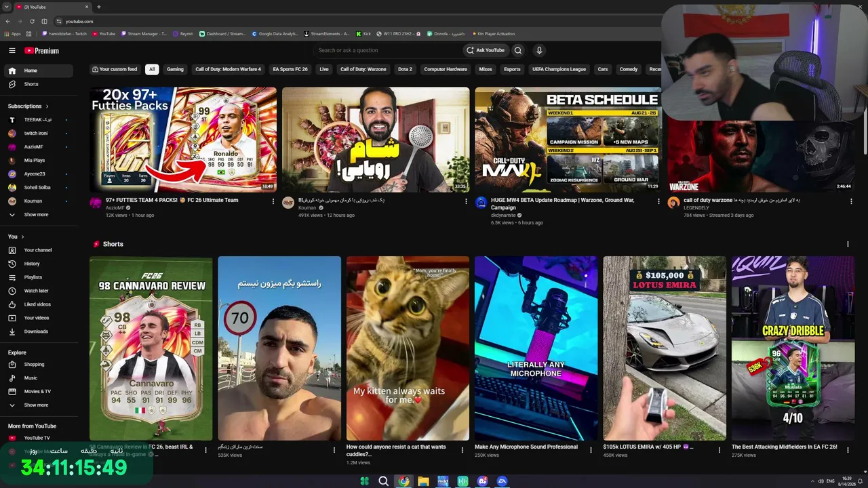Open Soheil Solba subscription channel
This screenshot has width=868, height=488.
pos(38,188)
